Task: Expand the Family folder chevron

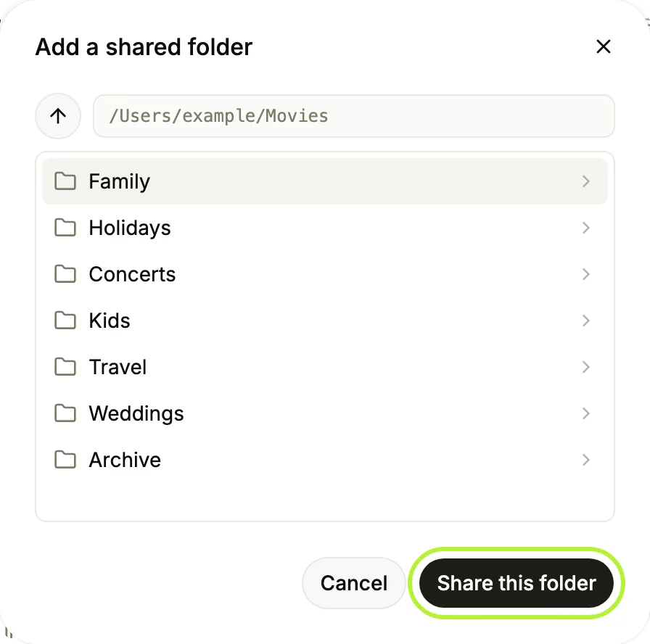Action: pos(585,181)
